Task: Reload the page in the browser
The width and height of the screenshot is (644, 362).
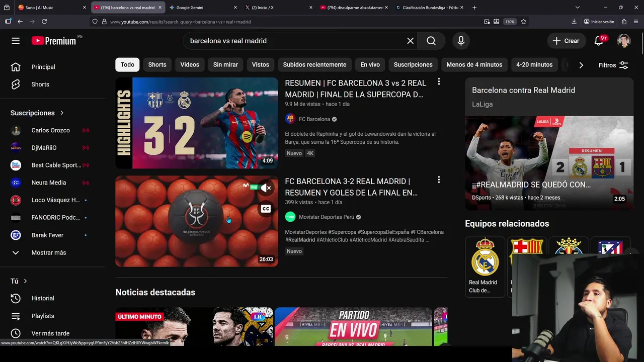Action: coord(44,22)
